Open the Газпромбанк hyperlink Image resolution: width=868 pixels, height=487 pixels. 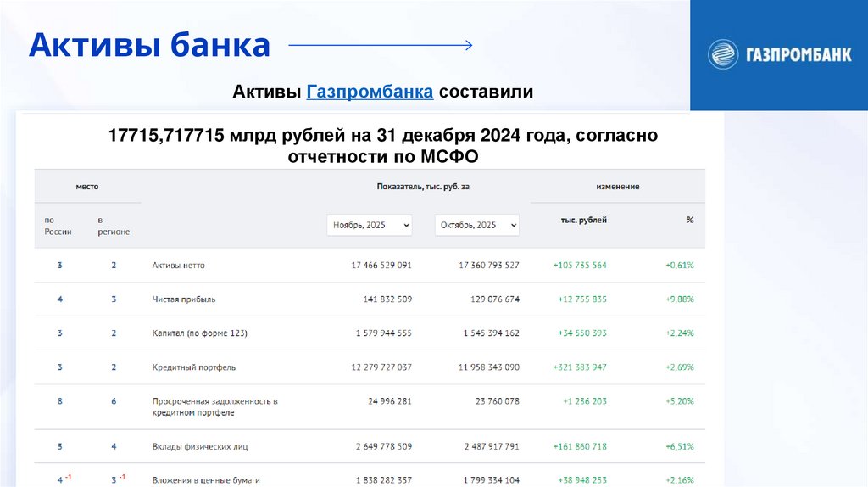pyautogui.click(x=370, y=92)
